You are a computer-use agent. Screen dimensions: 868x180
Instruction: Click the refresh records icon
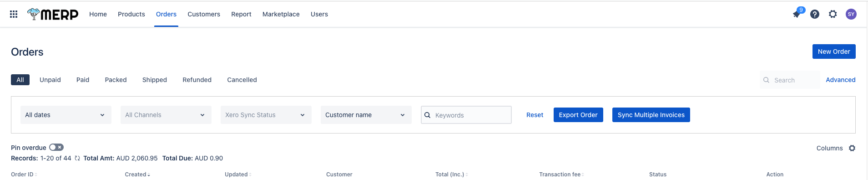(77, 158)
